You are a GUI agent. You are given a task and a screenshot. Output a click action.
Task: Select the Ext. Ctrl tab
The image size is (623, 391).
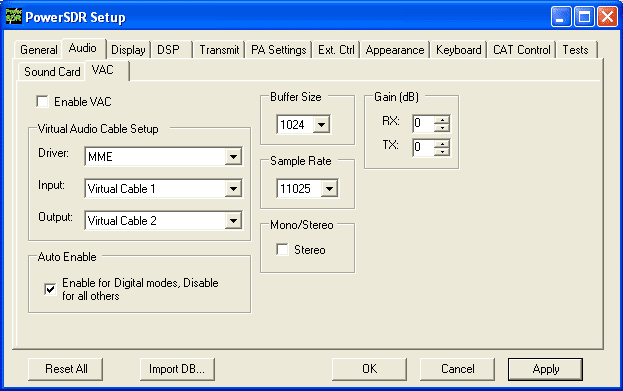point(336,50)
